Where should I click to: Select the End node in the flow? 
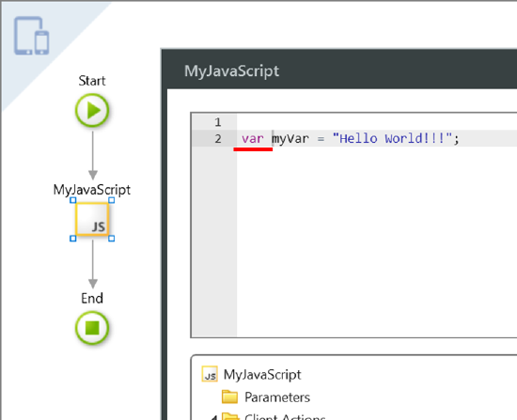pos(92,328)
